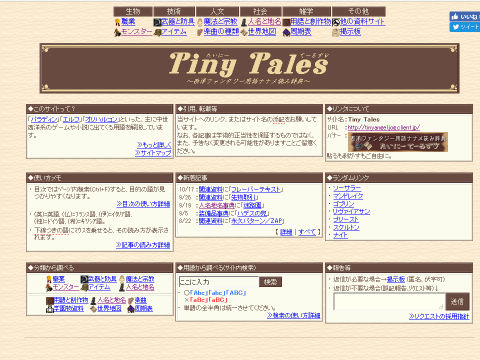The width and height of the screenshot is (480, 360).
Task: Click the Tiny Tales link banner thumbnail
Action: click(x=398, y=142)
